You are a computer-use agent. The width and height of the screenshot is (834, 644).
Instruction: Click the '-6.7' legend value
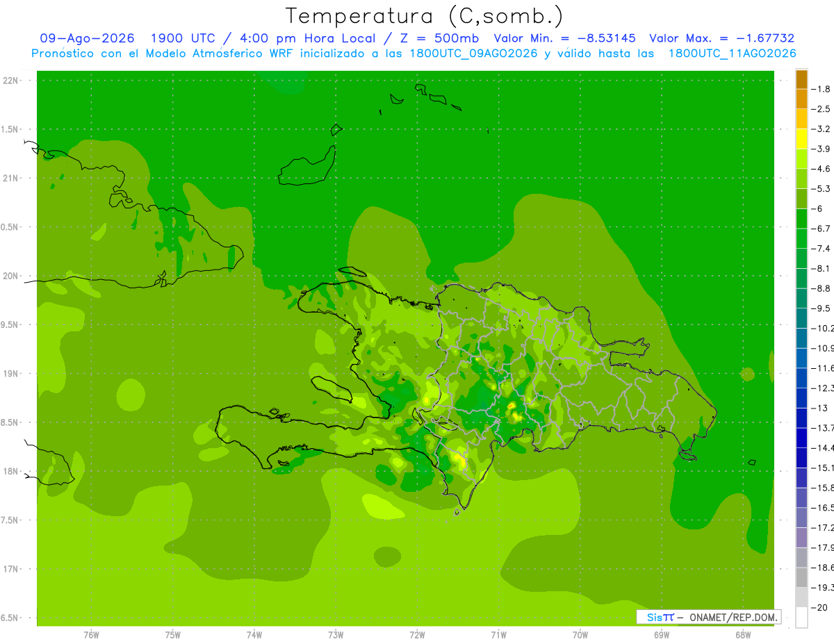821,229
